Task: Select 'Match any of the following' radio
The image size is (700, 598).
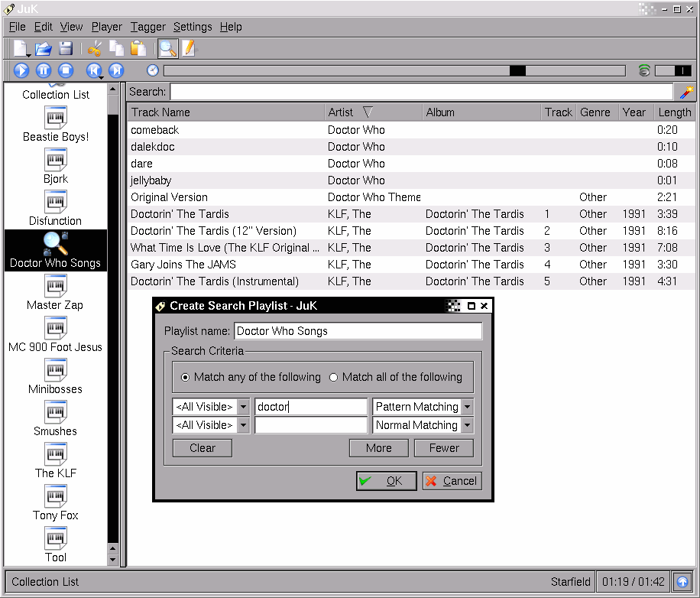Action: 186,377
